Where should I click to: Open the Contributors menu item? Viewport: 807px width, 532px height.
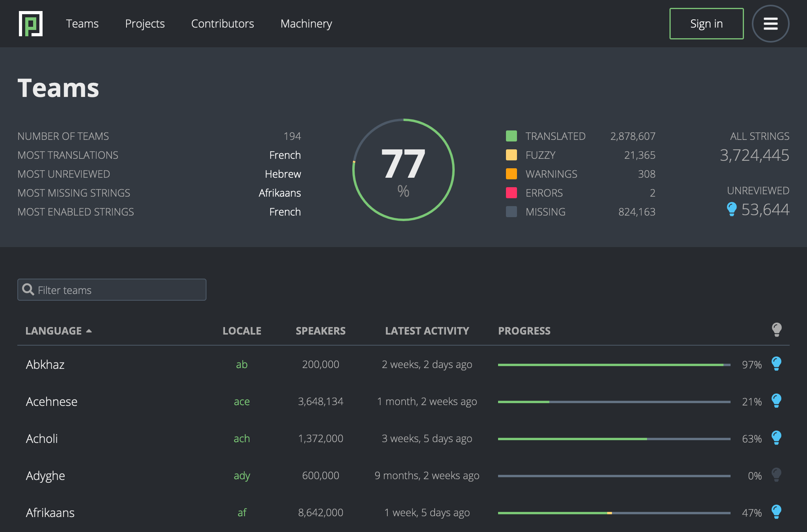coord(222,24)
